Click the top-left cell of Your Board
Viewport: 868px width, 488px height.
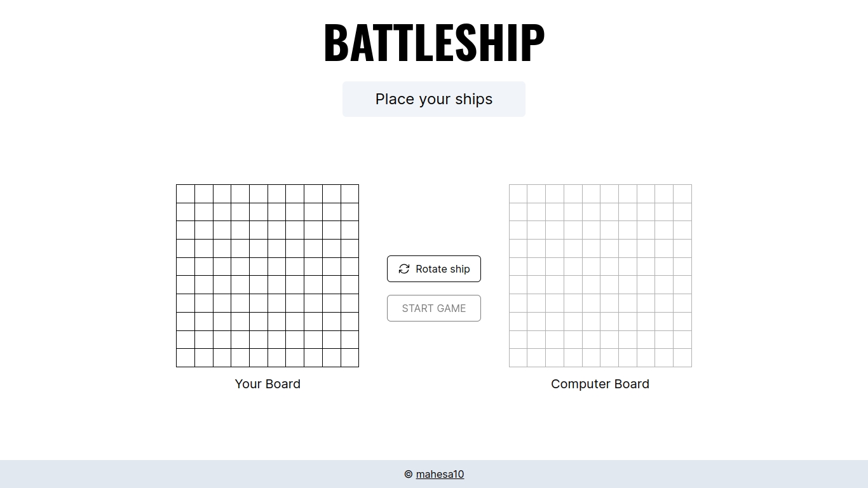pos(185,193)
